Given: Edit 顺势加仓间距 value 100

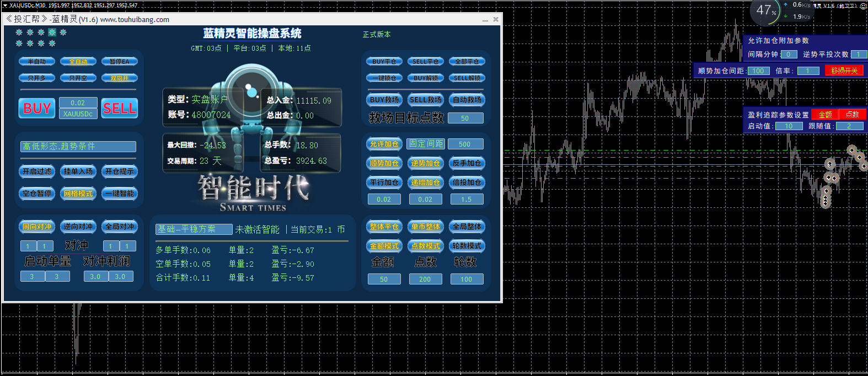Looking at the screenshot, I should (759, 71).
